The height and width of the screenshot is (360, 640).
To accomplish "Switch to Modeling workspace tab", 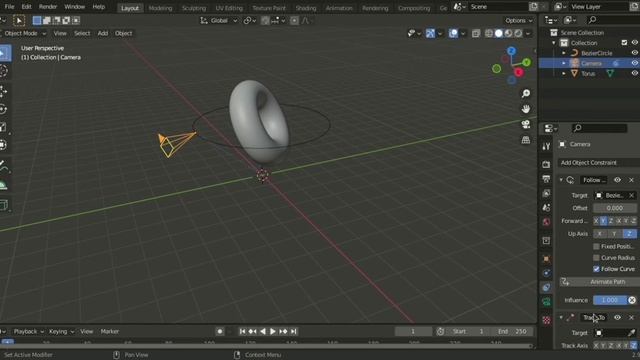I will pos(160,8).
